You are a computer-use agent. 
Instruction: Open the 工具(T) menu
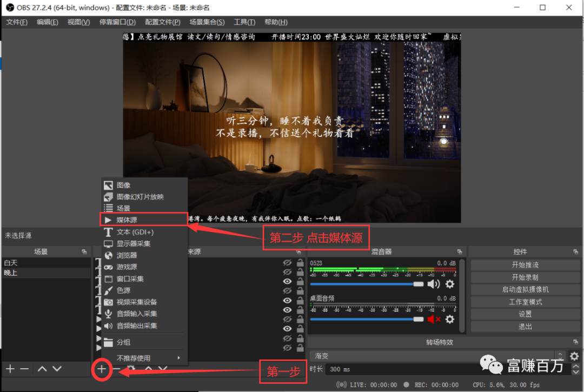tap(244, 22)
